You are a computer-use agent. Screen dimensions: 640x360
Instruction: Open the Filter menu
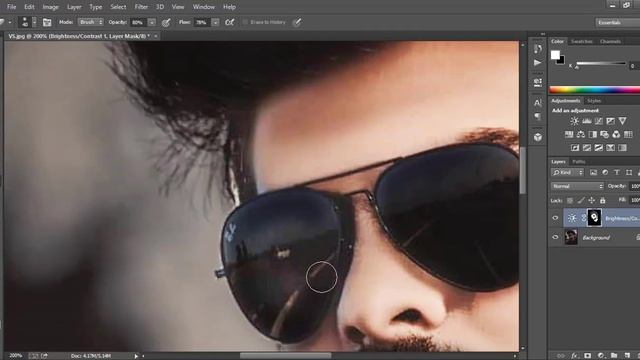141,7
